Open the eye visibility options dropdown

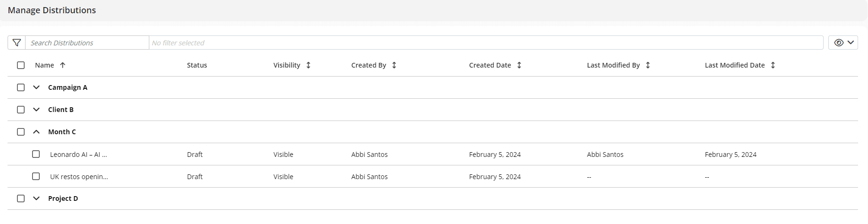(x=843, y=43)
